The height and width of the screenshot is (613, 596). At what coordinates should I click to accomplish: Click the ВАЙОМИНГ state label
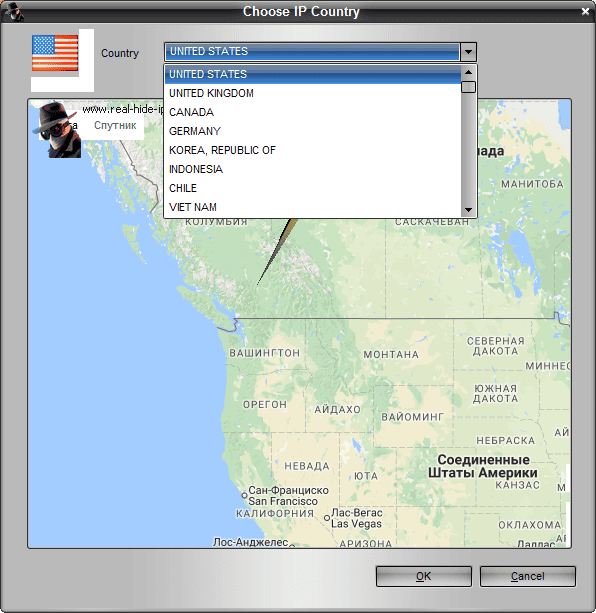[x=413, y=417]
